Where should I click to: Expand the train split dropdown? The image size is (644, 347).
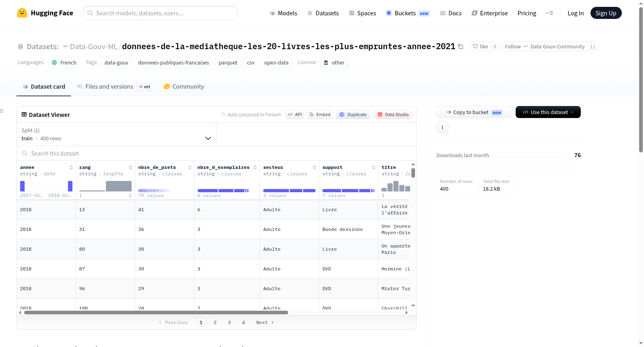click(x=116, y=134)
